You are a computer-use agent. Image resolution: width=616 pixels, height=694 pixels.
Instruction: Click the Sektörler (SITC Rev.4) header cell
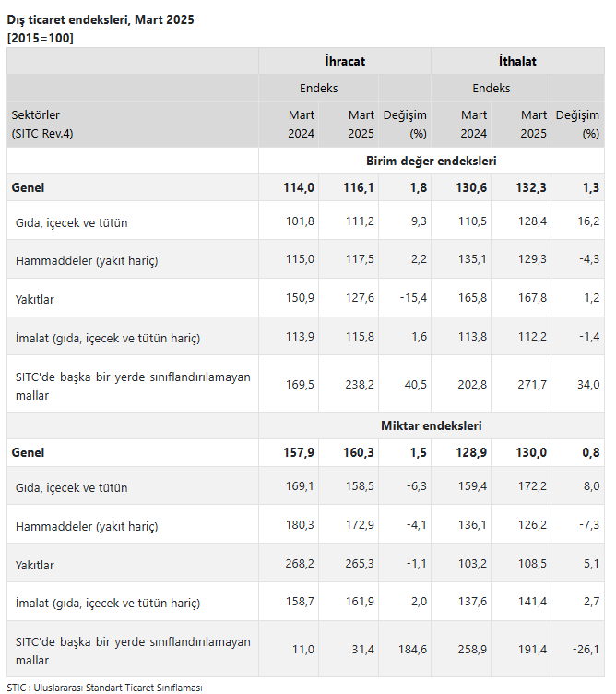[x=42, y=125]
